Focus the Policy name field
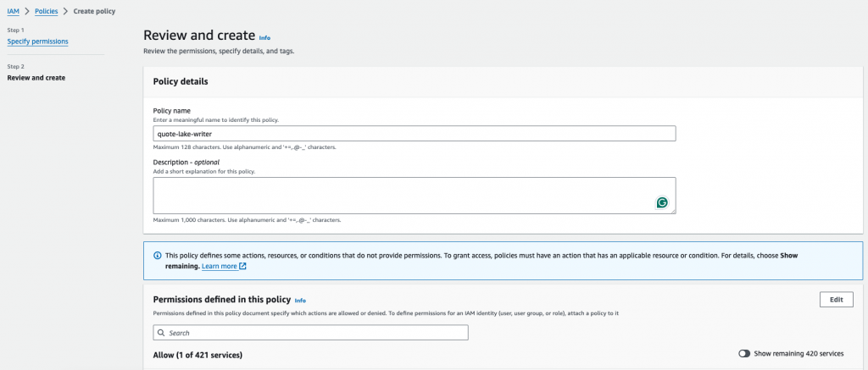The image size is (868, 370). point(414,134)
